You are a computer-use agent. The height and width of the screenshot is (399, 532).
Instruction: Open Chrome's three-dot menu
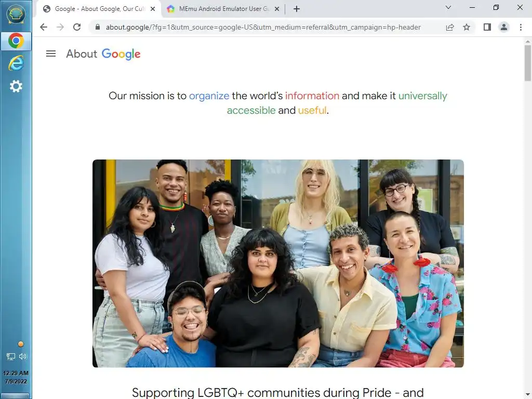point(521,27)
